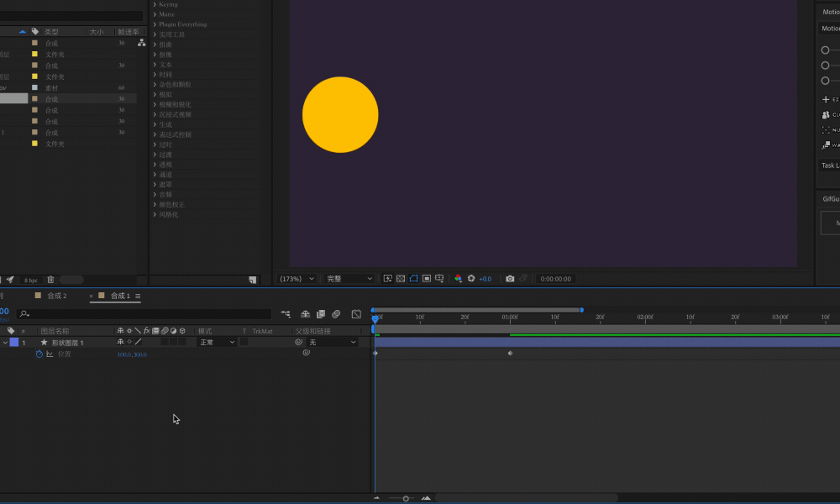
Task: Expand the 风格化 effects category
Action: point(155,215)
